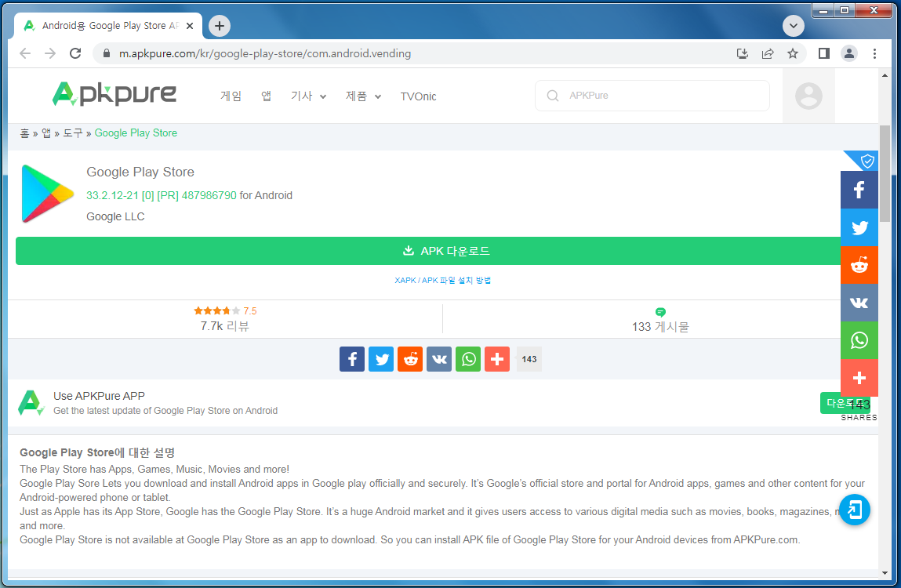This screenshot has width=901, height=588.
Task: Click the share page icon in address bar
Action: [768, 53]
